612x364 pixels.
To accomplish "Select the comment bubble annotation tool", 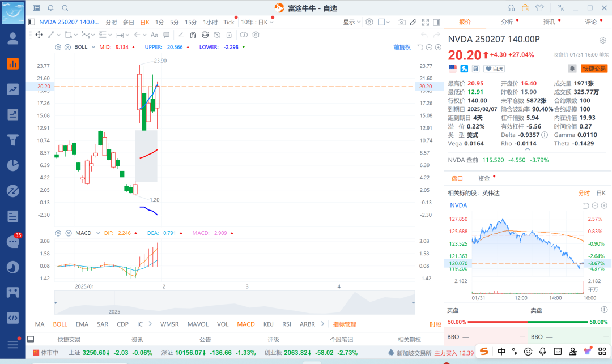I will 167,35.
